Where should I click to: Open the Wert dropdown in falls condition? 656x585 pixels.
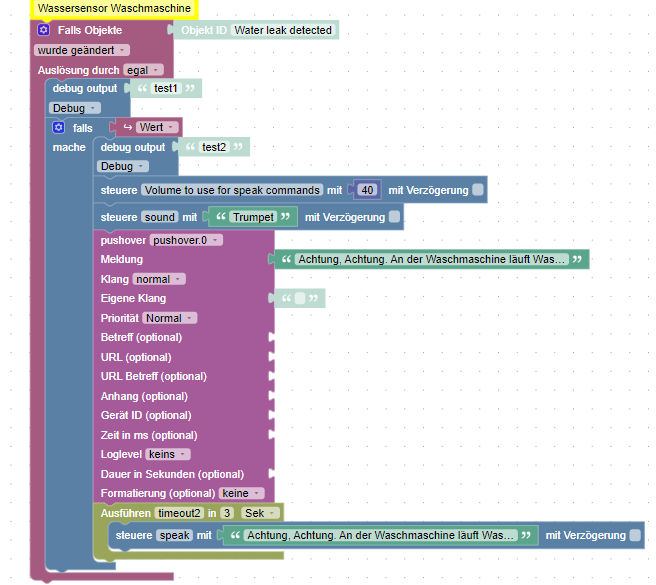tap(157, 127)
